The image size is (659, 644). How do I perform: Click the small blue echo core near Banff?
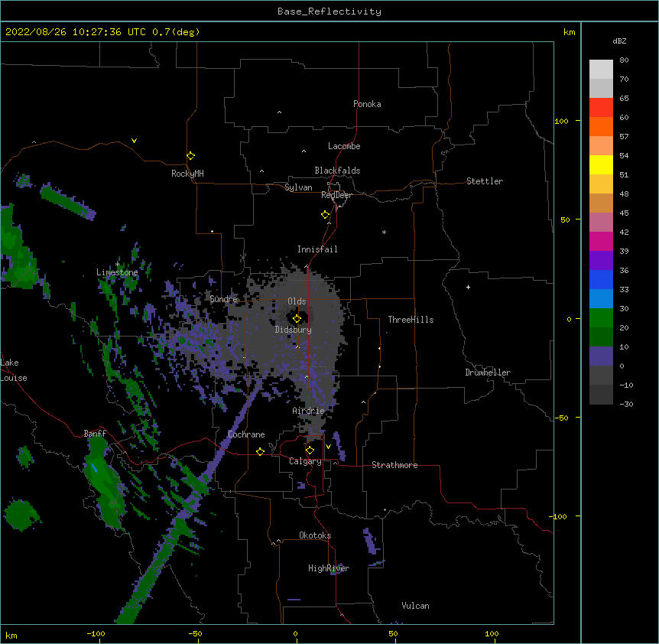(x=94, y=468)
